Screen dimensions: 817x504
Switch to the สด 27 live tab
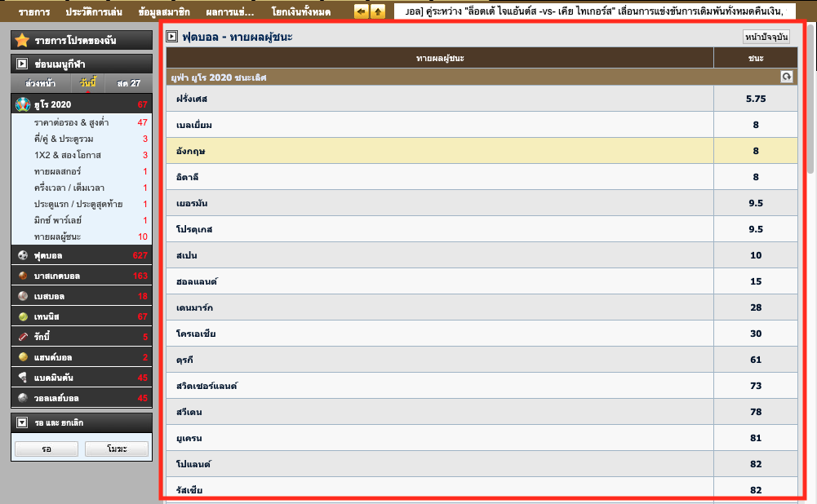(x=128, y=83)
